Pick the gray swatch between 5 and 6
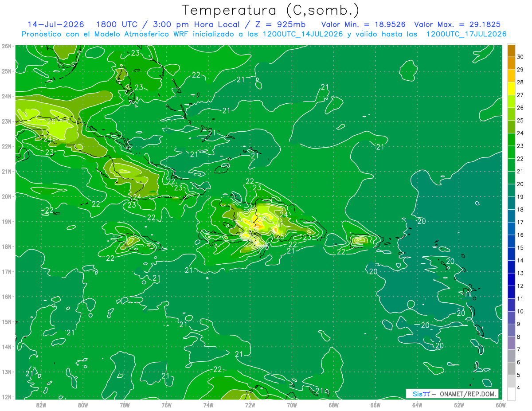Image resolution: width=532 pixels, height=411 pixels. [511, 368]
